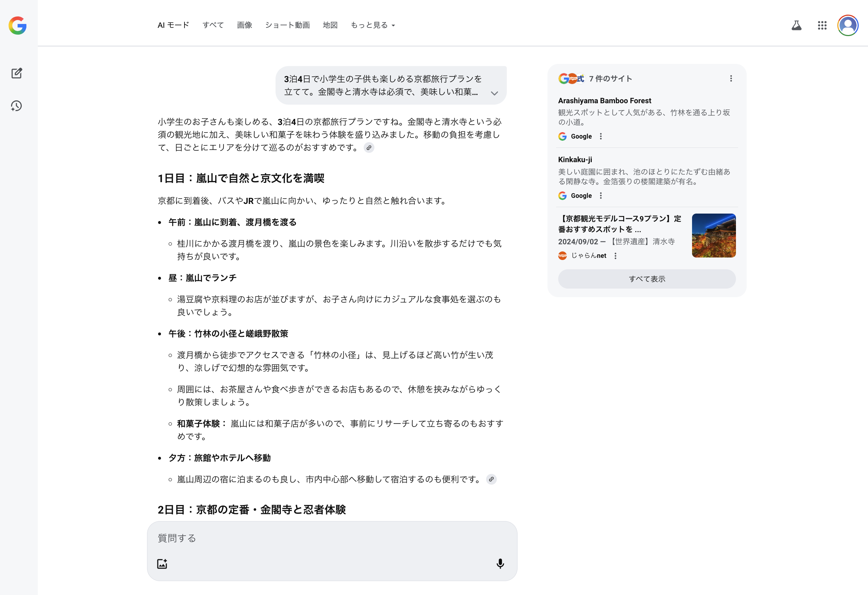This screenshot has width=868, height=595.
Task: Click the Google logo
Action: [x=17, y=25]
